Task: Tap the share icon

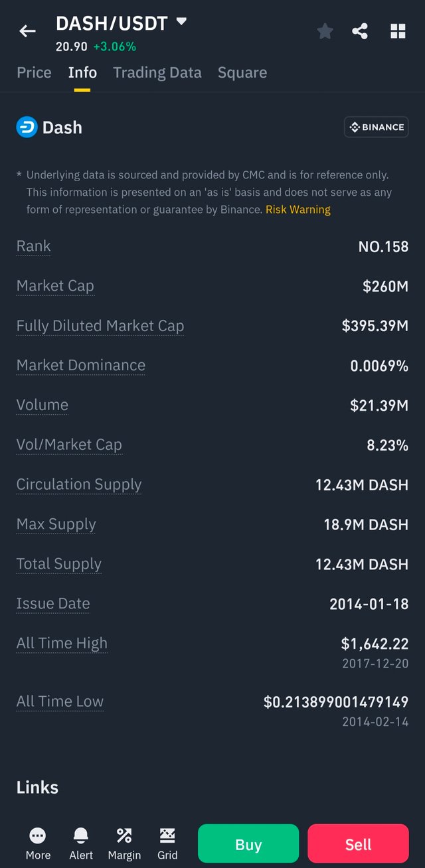Action: 360,31
